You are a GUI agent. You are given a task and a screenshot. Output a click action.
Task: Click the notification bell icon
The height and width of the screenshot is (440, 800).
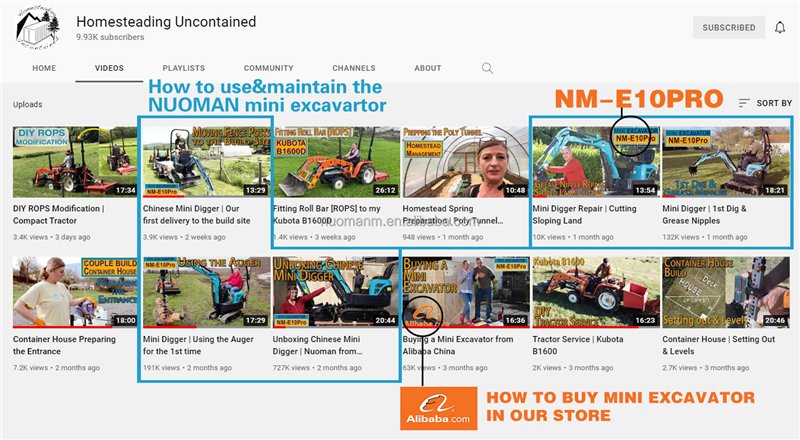pyautogui.click(x=780, y=28)
